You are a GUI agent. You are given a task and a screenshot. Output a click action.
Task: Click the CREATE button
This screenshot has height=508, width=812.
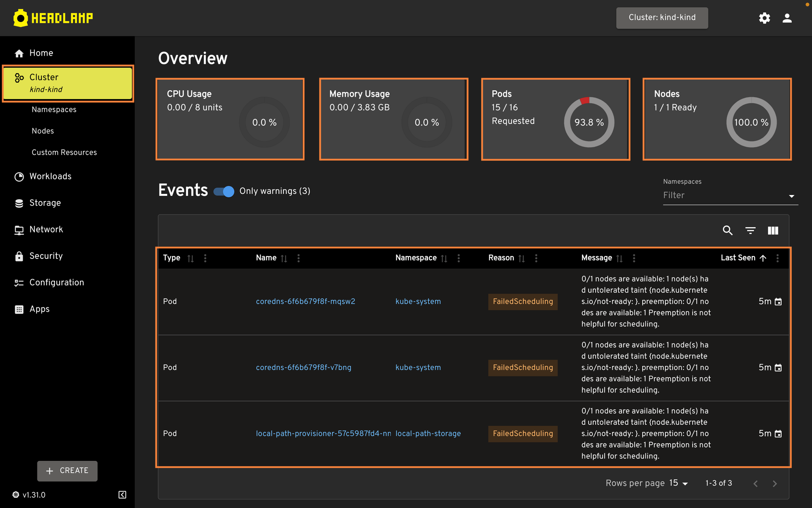point(68,471)
